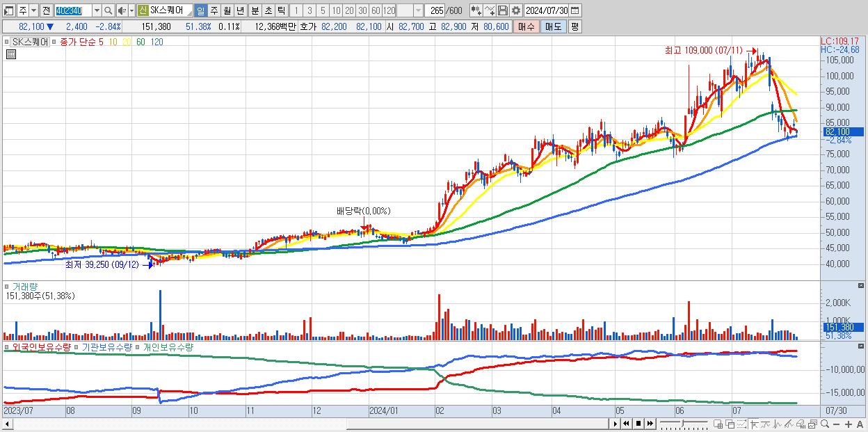Click the stock code input field 402340
868x432 pixels.
point(72,10)
